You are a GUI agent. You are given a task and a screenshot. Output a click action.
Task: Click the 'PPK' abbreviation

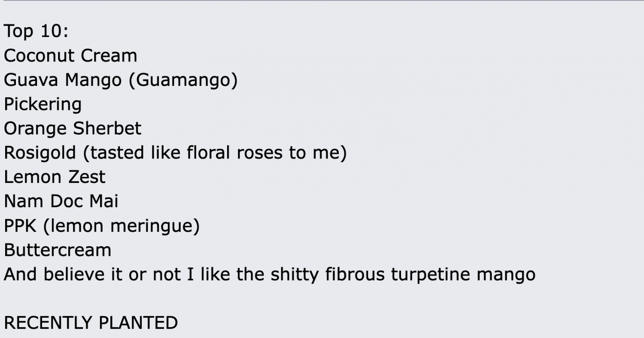pos(20,226)
